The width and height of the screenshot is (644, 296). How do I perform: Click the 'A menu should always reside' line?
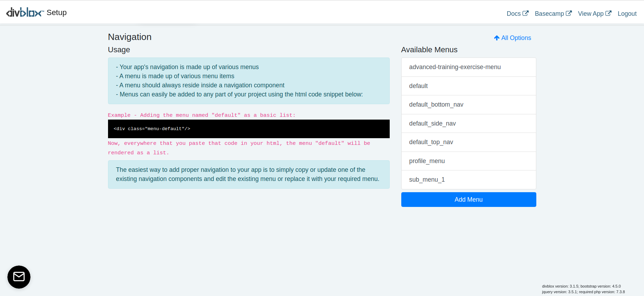[200, 85]
